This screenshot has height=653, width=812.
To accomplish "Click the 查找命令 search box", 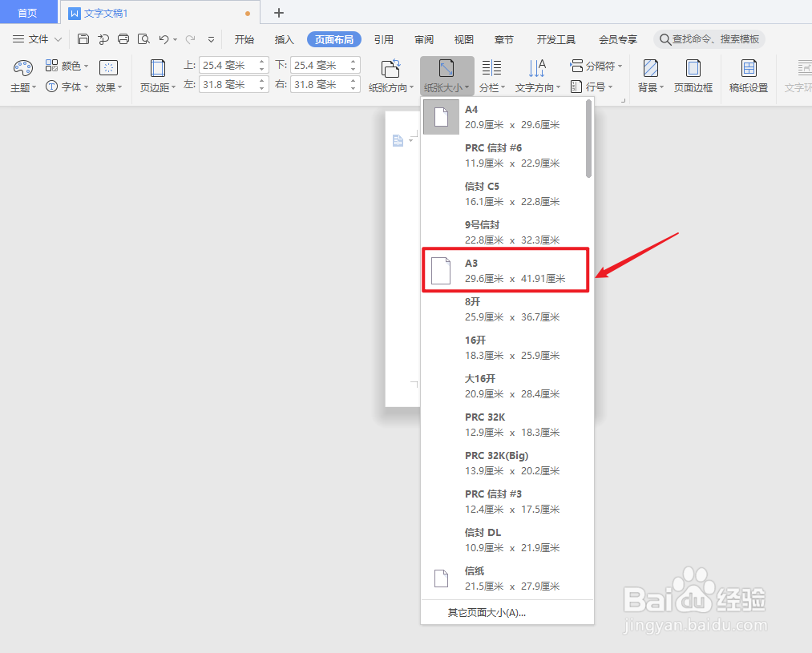I will (709, 38).
